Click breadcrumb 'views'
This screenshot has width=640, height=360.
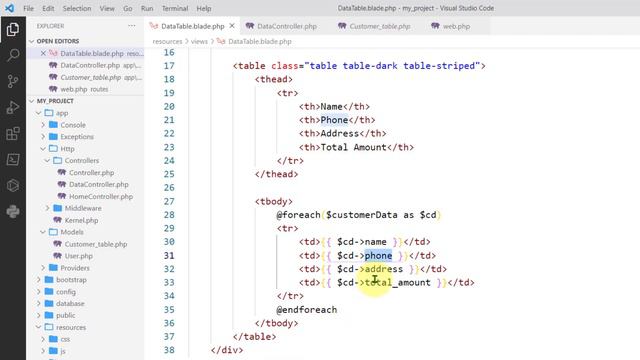(199, 41)
